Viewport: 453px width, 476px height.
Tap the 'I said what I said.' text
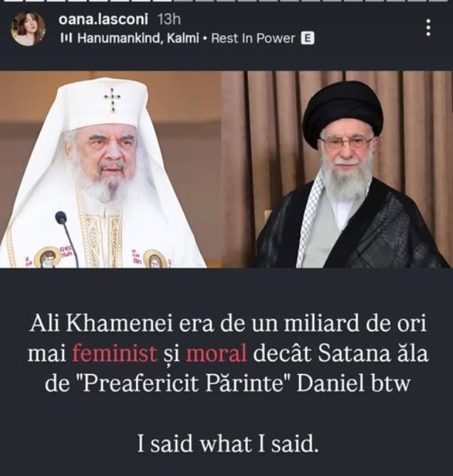pos(228,443)
